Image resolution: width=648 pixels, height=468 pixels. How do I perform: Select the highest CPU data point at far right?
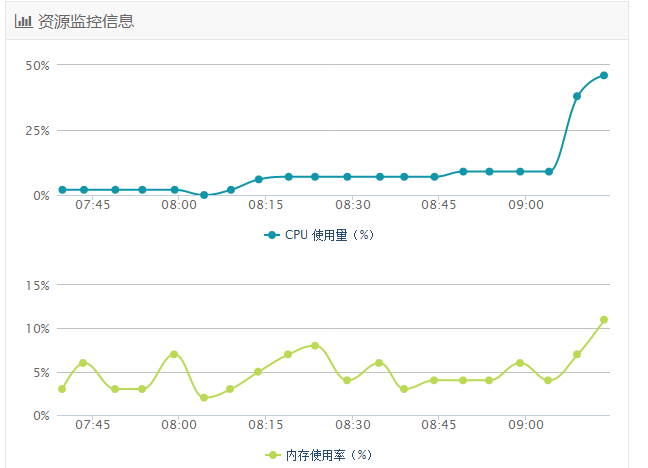(604, 75)
